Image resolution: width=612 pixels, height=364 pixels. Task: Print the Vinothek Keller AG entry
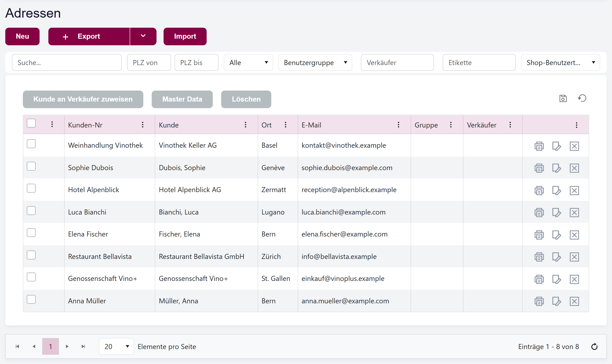539,146
